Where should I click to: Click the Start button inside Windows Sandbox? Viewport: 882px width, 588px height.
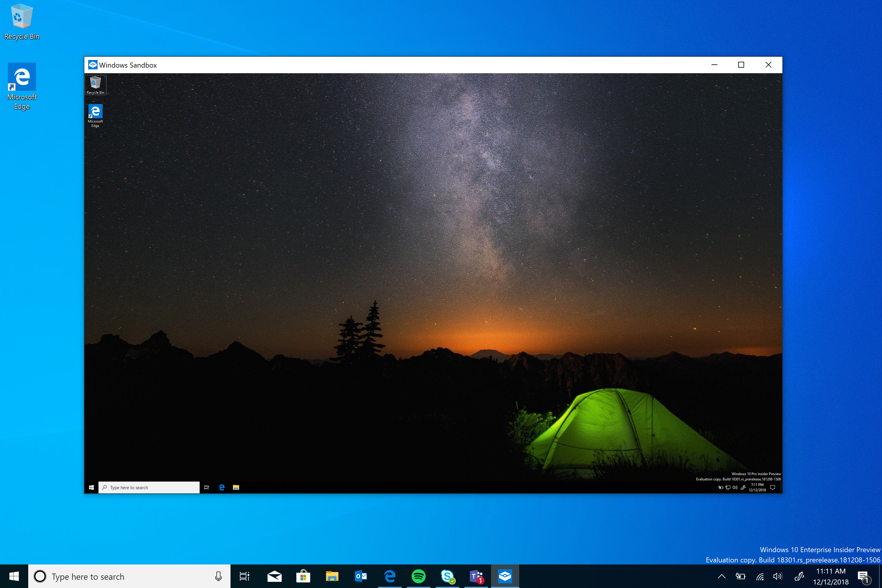point(91,487)
